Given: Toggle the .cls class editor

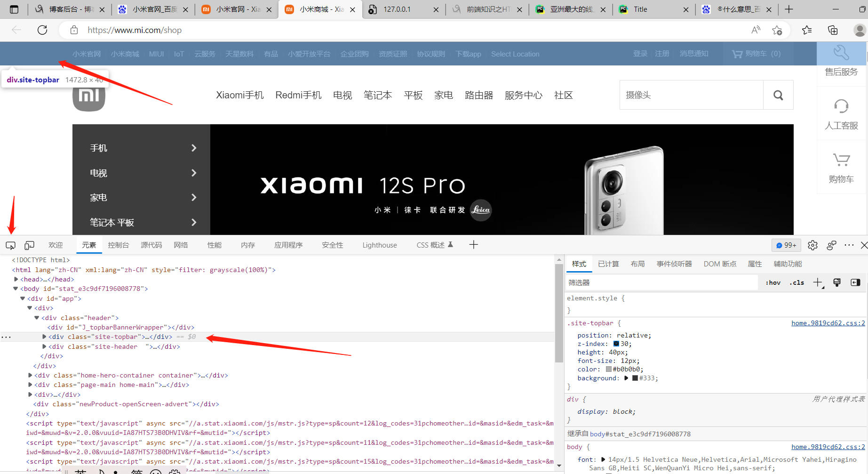Looking at the screenshot, I should [797, 283].
